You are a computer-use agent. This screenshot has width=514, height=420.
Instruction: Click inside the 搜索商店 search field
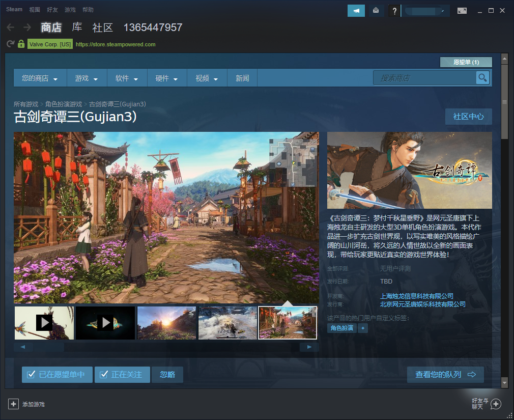coord(424,78)
